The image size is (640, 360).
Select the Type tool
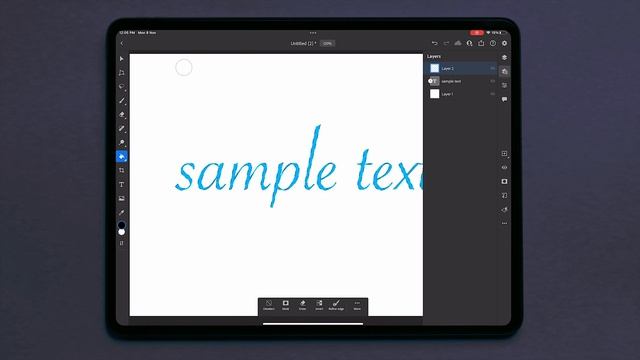122,184
